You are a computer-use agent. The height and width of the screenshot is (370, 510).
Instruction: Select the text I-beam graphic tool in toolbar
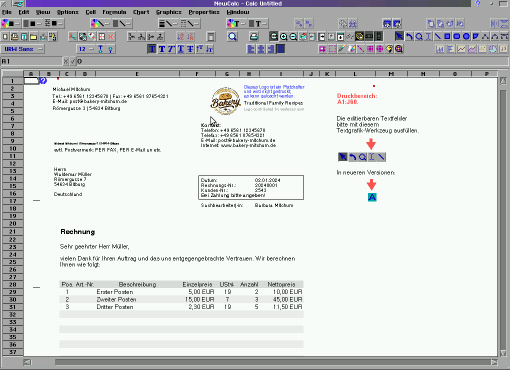[428, 36]
